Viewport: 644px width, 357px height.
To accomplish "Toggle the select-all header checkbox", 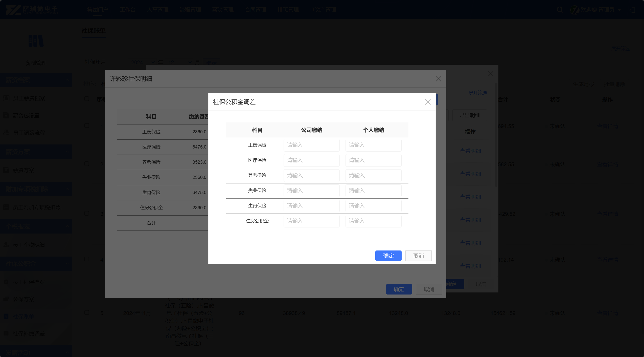I will pyautogui.click(x=87, y=99).
